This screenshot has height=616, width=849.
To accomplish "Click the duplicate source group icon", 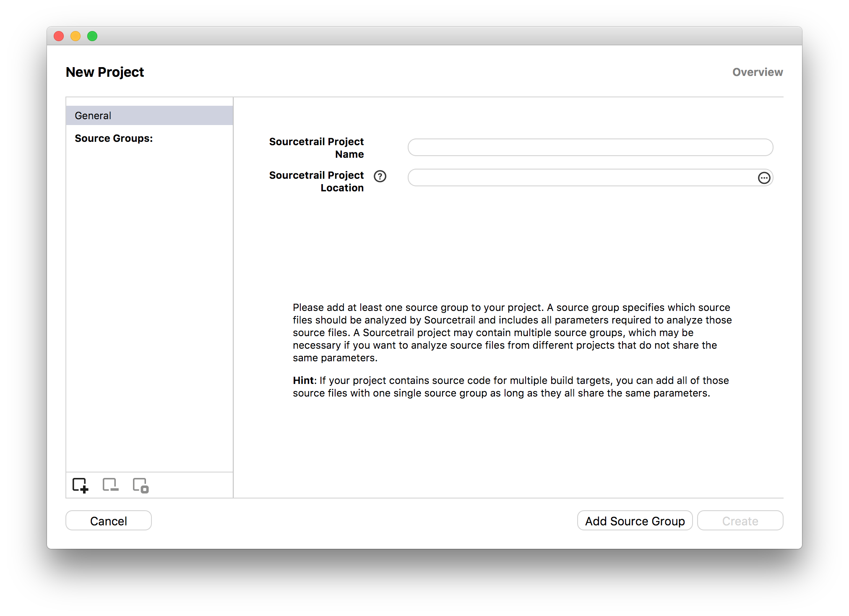I will point(141,485).
